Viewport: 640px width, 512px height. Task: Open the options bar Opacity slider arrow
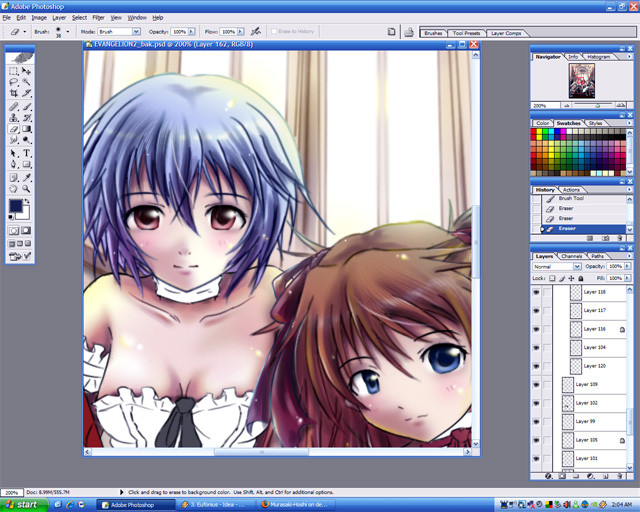(191, 31)
